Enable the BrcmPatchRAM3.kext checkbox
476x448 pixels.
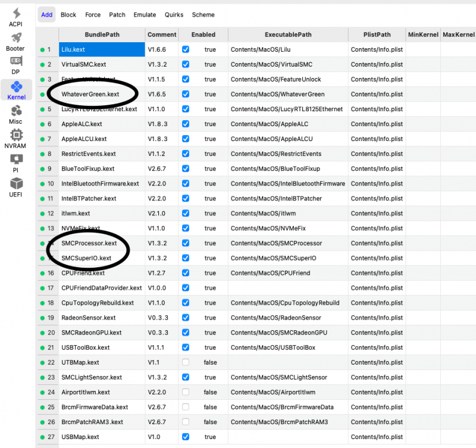(x=186, y=422)
